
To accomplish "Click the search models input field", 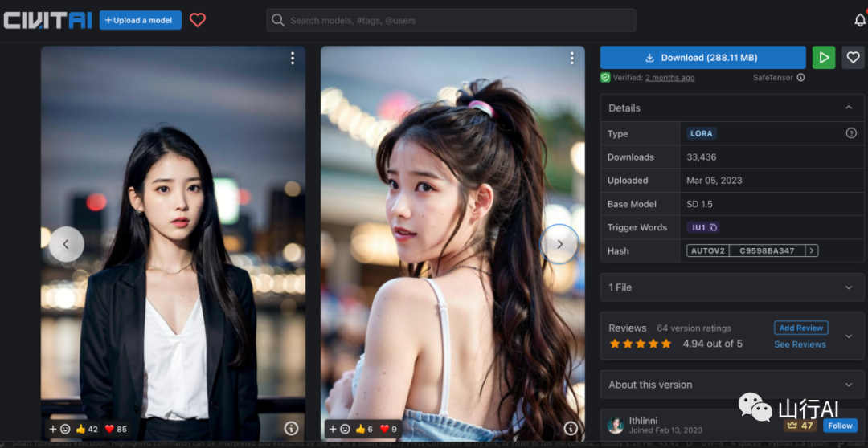I will click(x=450, y=20).
